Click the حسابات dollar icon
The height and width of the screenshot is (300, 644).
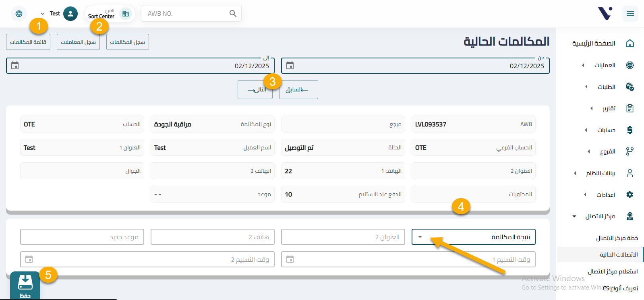tap(630, 130)
